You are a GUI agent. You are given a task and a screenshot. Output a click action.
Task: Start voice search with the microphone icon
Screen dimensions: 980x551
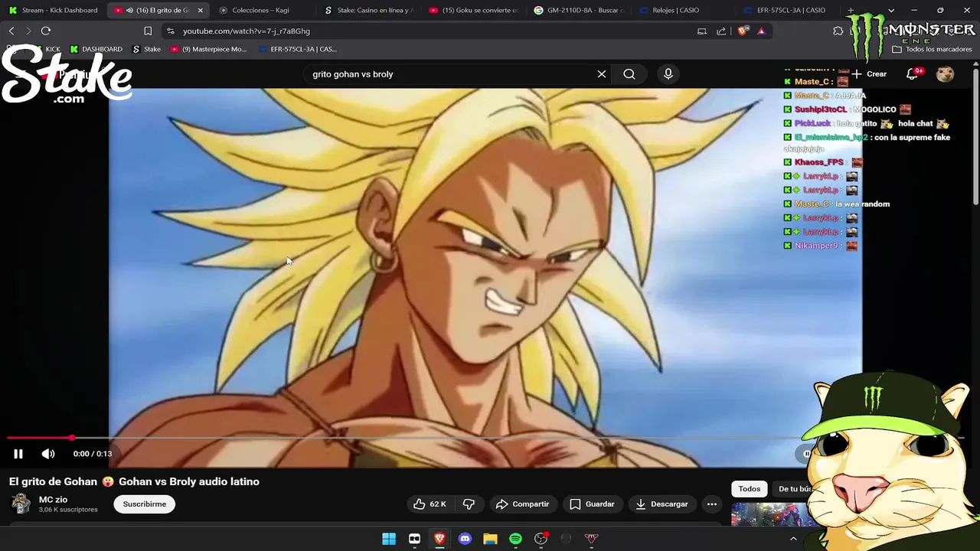coord(668,74)
